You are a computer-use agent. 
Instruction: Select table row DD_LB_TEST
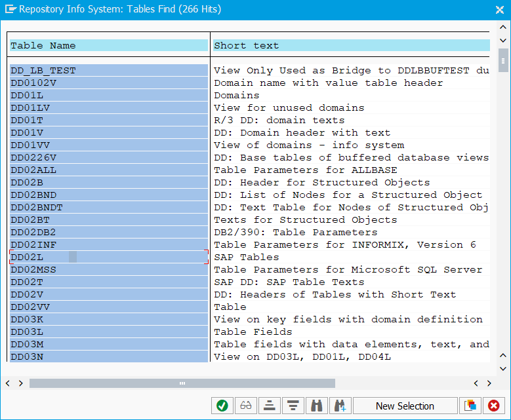[108, 70]
